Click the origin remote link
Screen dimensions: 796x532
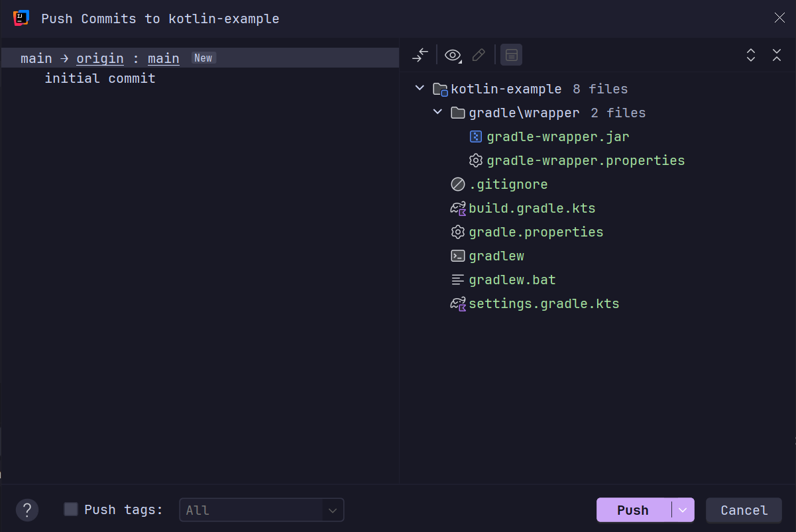99,58
